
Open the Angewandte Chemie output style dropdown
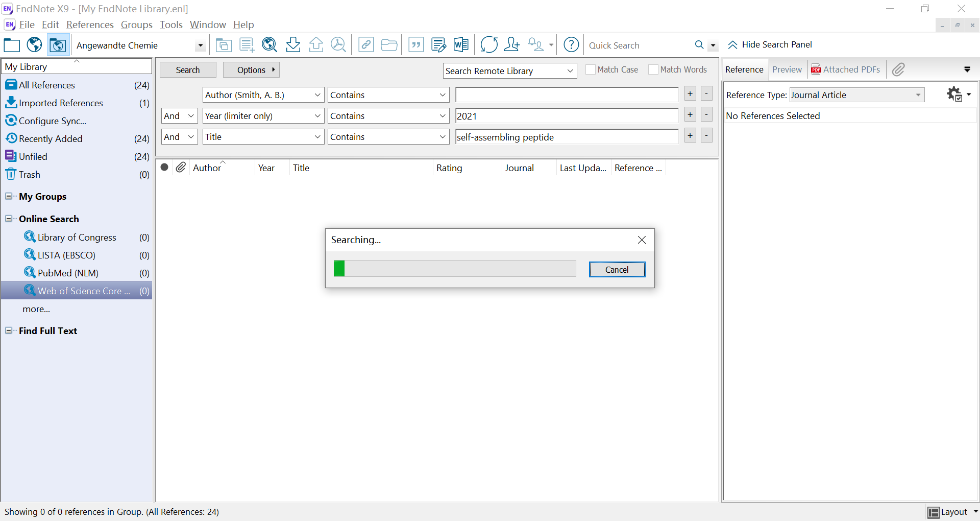[200, 45]
